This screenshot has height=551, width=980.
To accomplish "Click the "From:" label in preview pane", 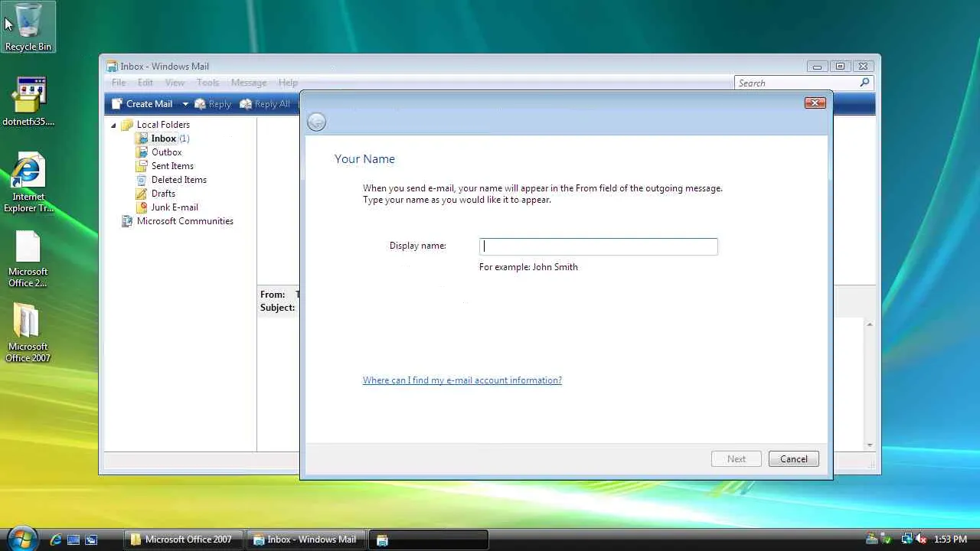I will click(273, 295).
